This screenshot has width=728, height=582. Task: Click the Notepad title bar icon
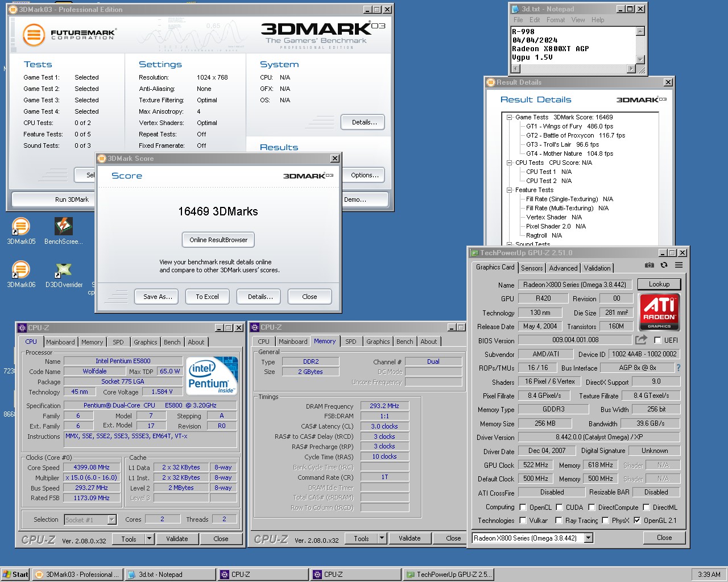point(515,9)
